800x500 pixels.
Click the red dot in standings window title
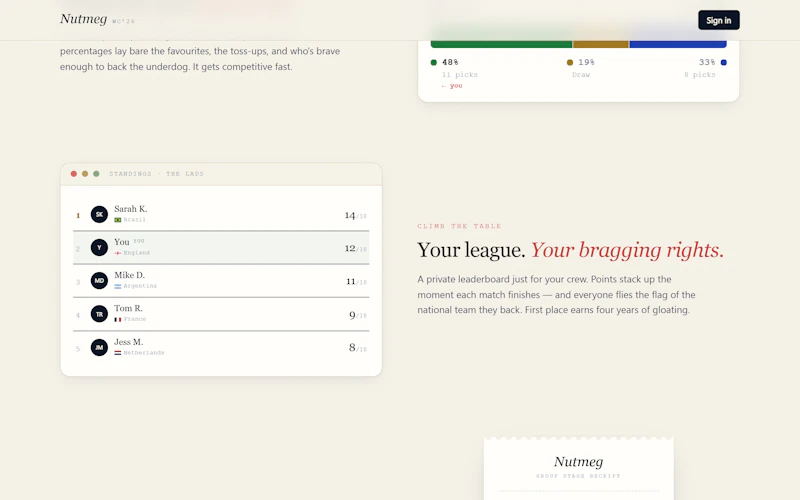pos(73,174)
